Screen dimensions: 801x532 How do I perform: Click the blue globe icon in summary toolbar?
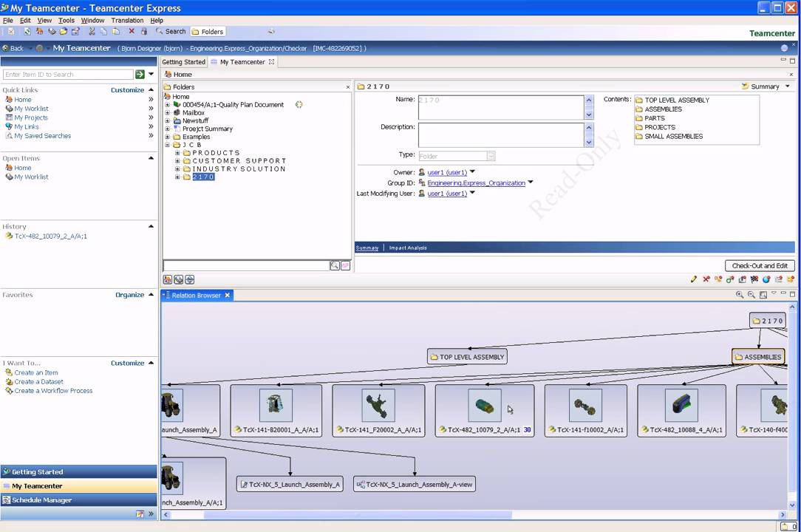click(x=766, y=279)
